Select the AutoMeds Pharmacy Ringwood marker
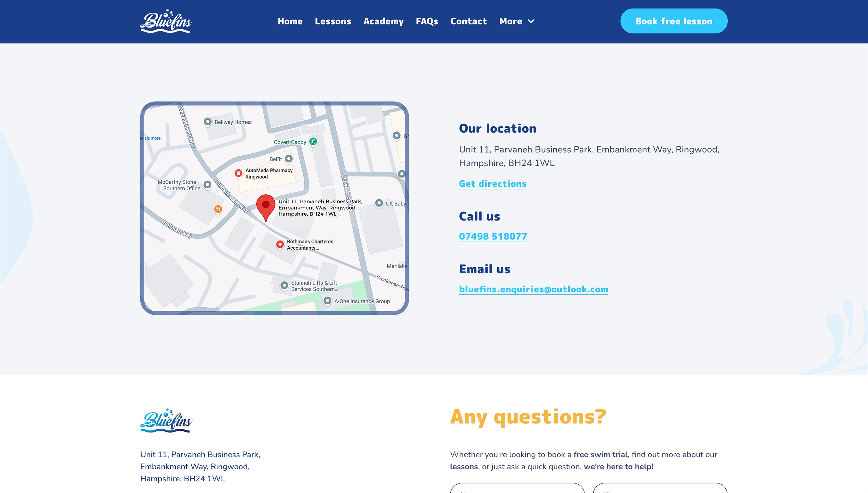 239,173
